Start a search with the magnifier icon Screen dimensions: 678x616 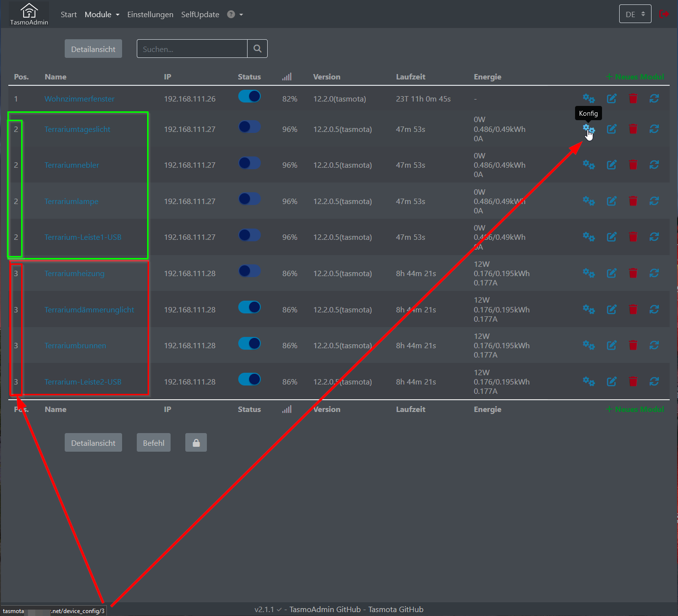pos(257,49)
